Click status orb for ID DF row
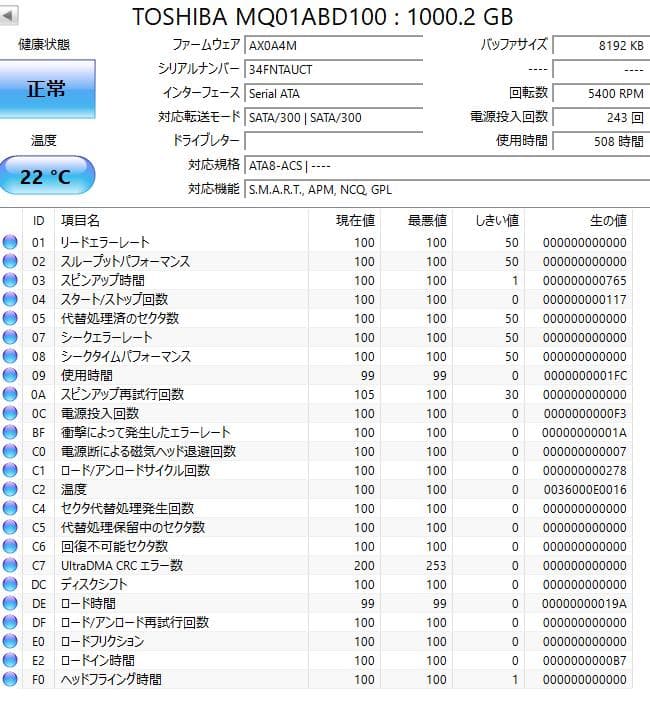The width and height of the screenshot is (650, 724). 10,622
